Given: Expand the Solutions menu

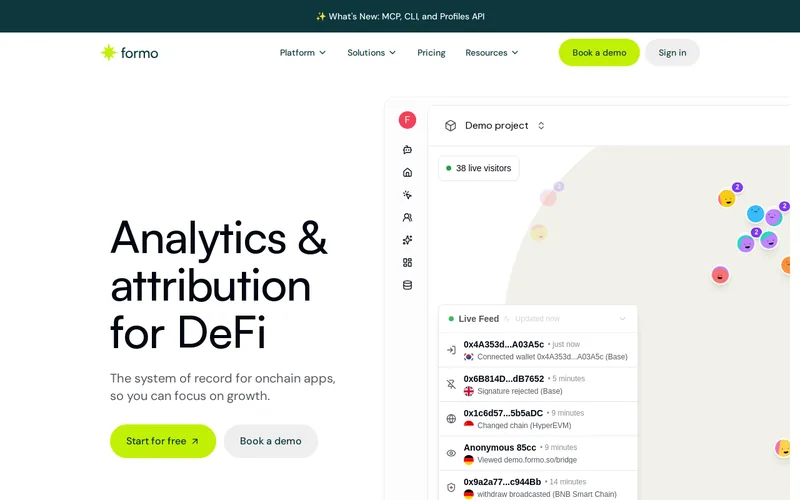Looking at the screenshot, I should coord(371,53).
